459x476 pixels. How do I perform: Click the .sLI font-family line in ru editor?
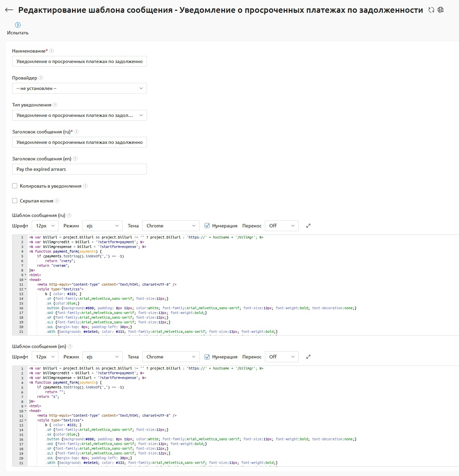(x=108, y=322)
